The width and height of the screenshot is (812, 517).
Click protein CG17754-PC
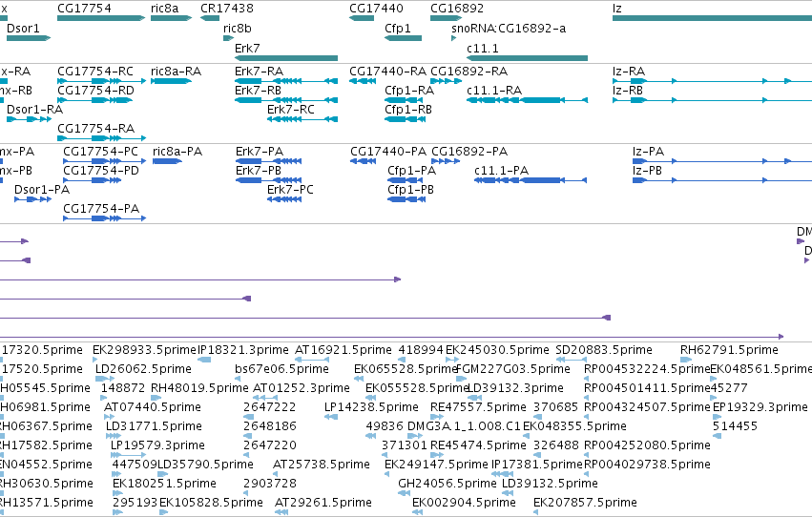[105, 161]
